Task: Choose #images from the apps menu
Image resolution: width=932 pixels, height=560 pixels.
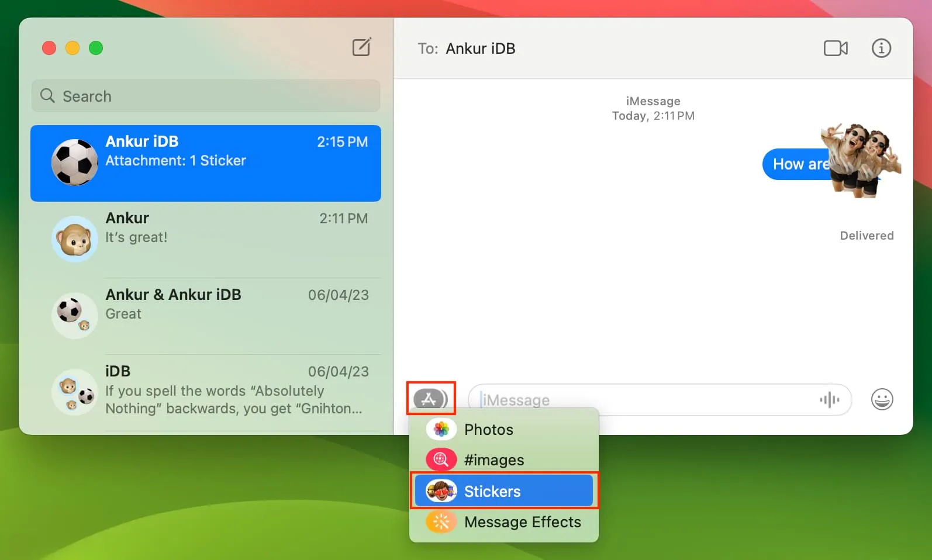Action: [x=503, y=460]
